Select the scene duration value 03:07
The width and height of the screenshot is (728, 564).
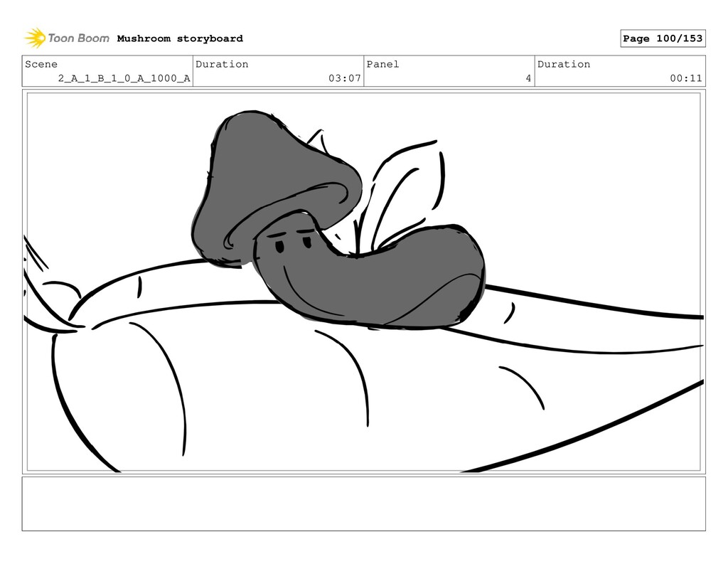click(x=345, y=78)
